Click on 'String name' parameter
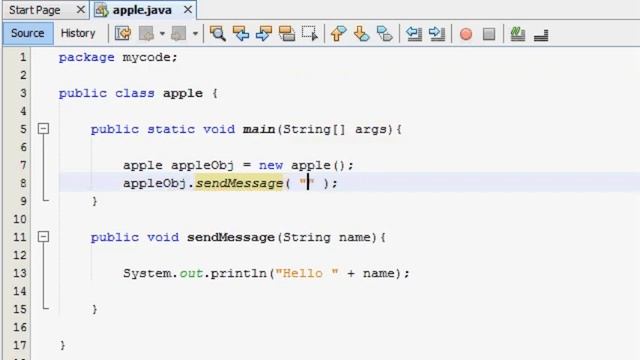The height and width of the screenshot is (360, 640). pyautogui.click(x=327, y=237)
